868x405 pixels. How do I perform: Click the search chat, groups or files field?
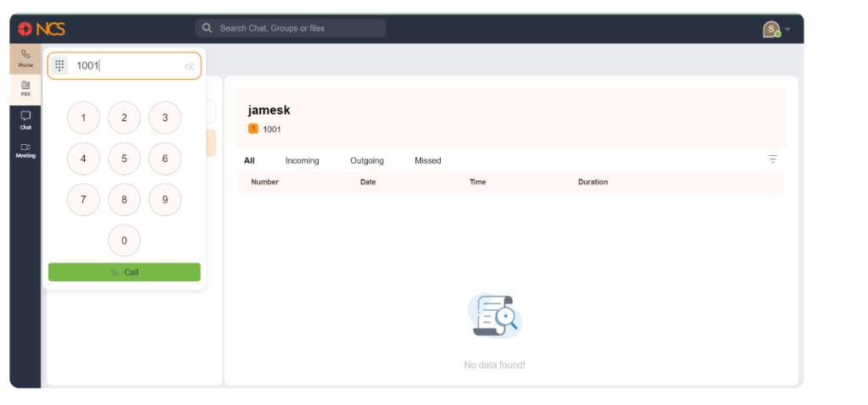pos(291,28)
